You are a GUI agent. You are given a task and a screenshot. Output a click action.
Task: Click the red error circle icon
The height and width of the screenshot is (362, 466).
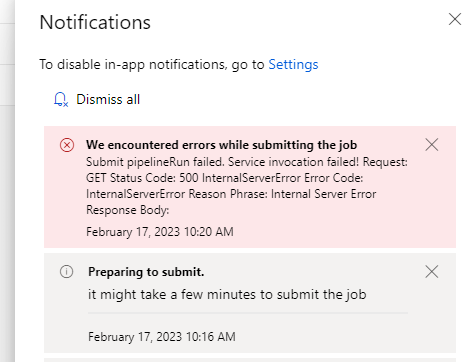coord(67,145)
